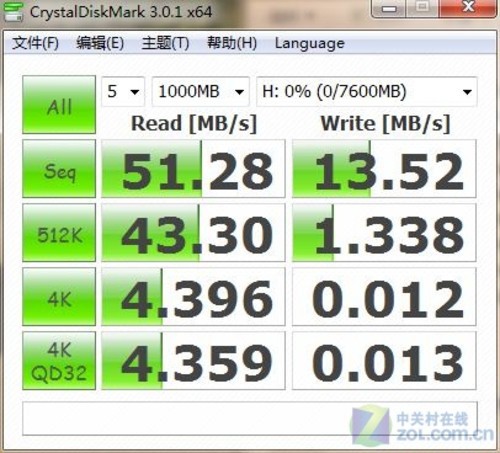Start the Seq sequential test
500x453 pixels.
click(59, 169)
